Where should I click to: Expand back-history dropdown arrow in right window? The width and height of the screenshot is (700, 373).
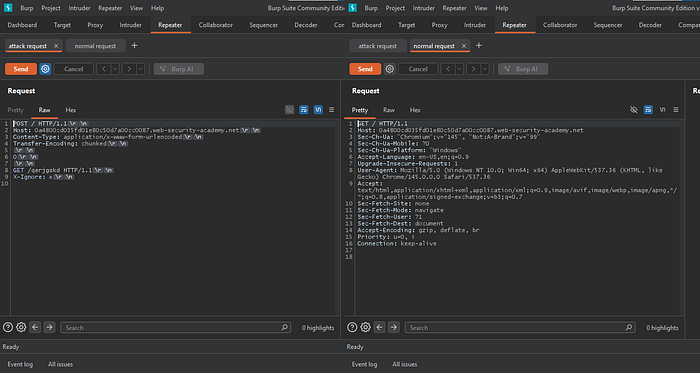(x=459, y=69)
